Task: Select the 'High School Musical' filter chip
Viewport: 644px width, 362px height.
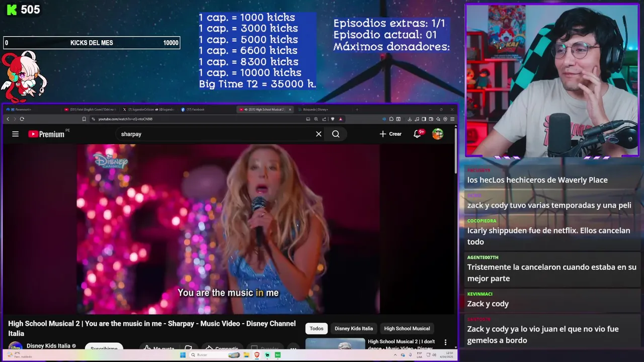Action: (407, 328)
